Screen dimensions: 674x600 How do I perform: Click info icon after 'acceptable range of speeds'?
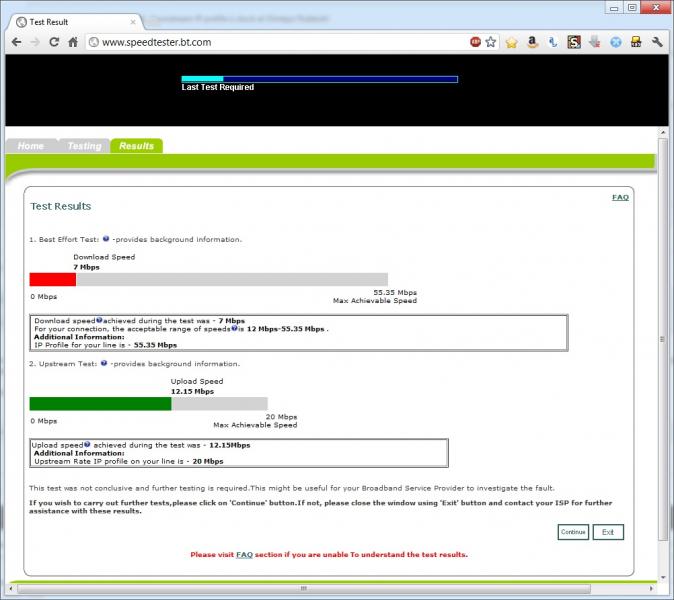pos(234,328)
